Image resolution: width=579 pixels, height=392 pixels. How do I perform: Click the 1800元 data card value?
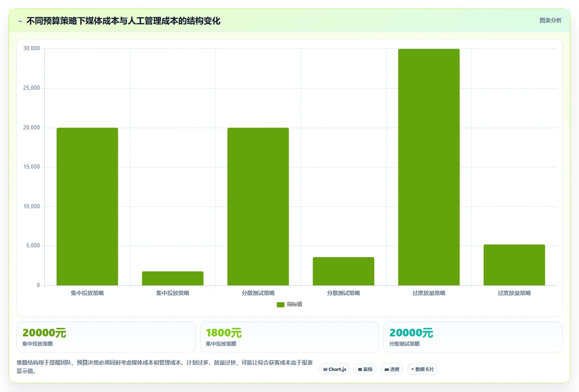224,333
